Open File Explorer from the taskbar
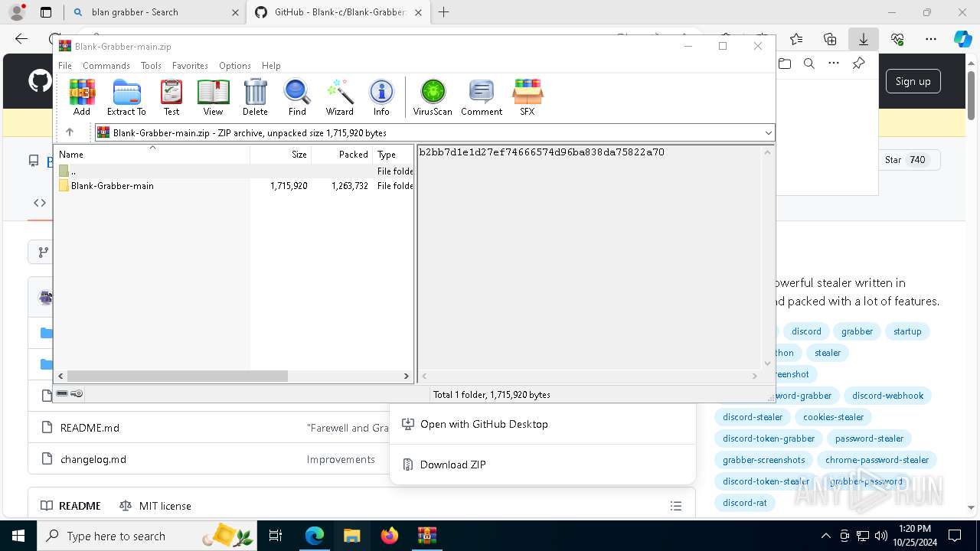This screenshot has height=551, width=980. click(x=351, y=536)
